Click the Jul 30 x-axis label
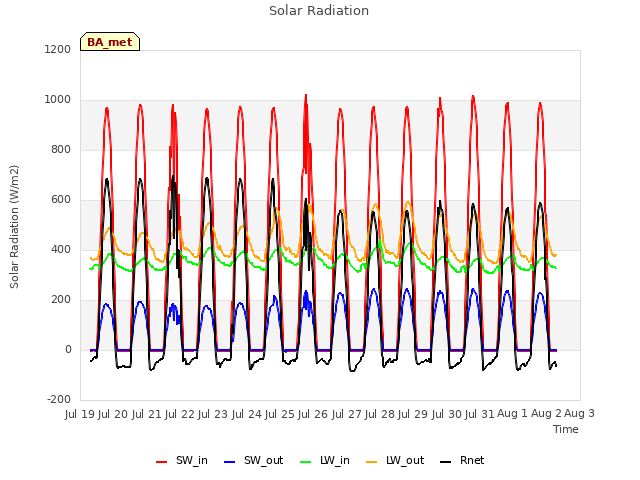640x480 pixels. click(447, 414)
